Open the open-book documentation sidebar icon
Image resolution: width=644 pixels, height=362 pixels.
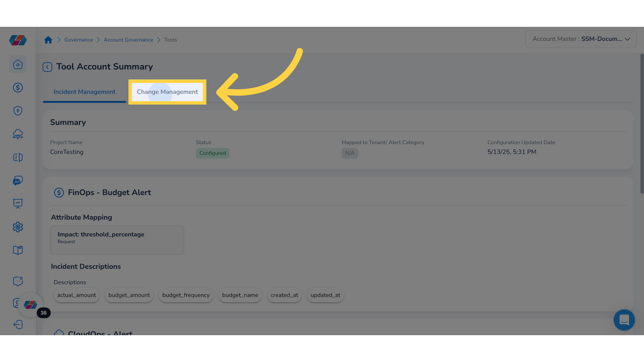18,250
